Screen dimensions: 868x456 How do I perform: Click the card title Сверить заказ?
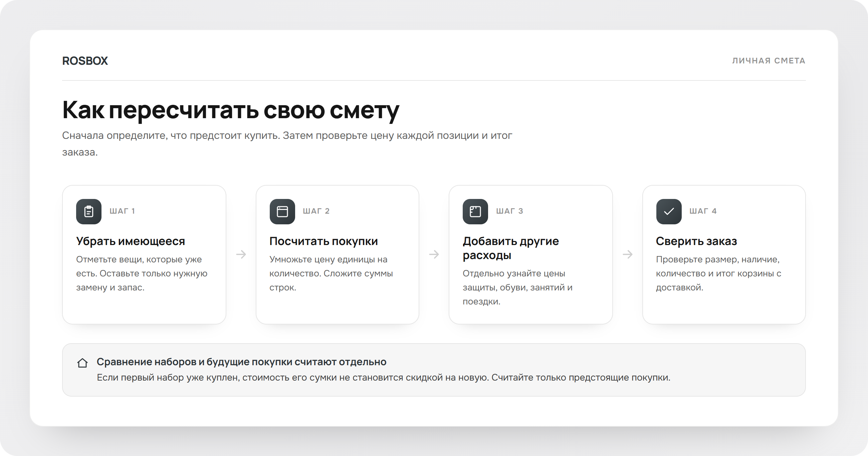tap(696, 241)
